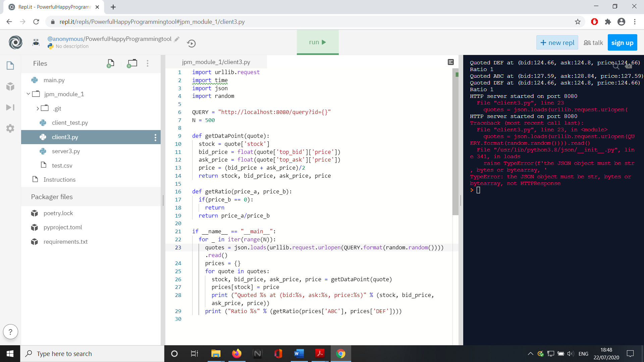Clear the console output with the X icon

pyautogui.click(x=628, y=66)
